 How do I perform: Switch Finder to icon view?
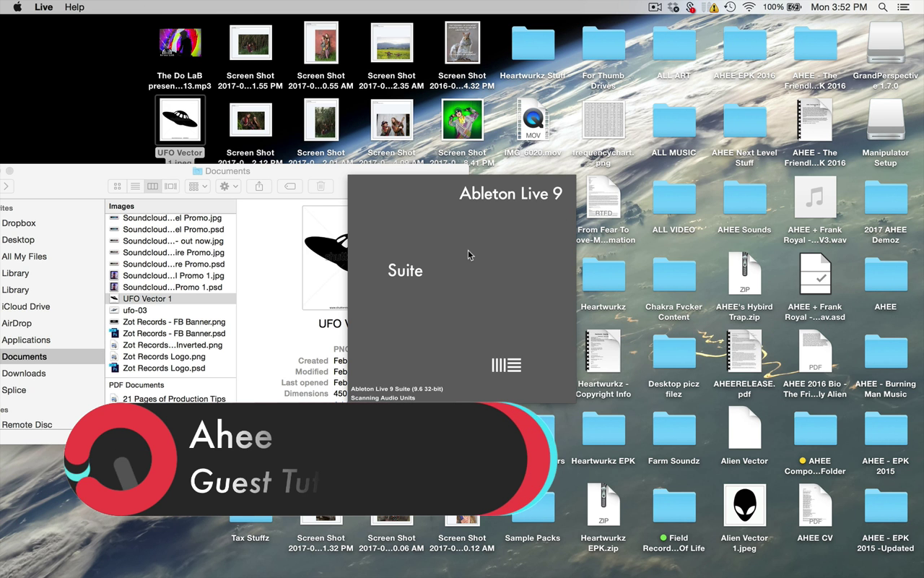[x=118, y=186]
